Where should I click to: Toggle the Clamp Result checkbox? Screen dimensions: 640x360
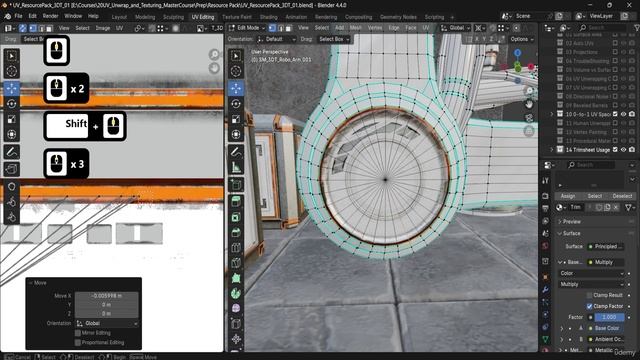tap(589, 295)
